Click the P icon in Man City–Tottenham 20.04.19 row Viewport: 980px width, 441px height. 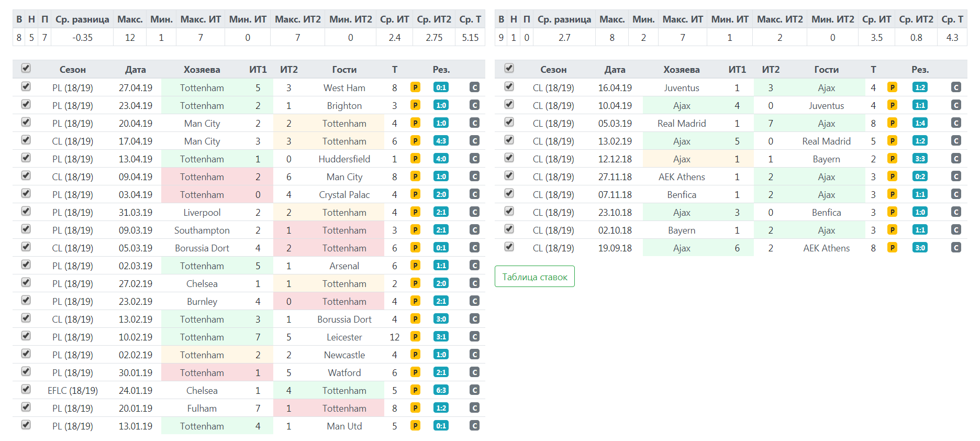[415, 123]
